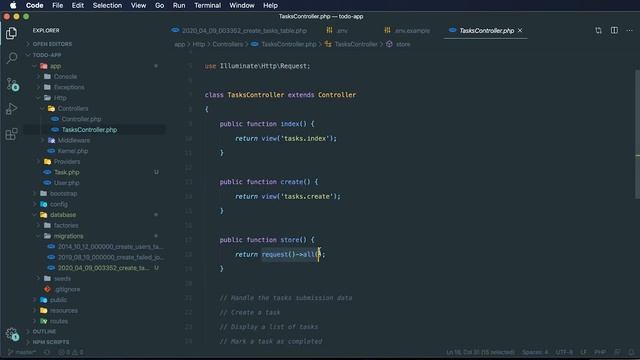Click the feedback icon in status bar
Image resolution: width=640 pixels, height=360 pixels.
pos(617,352)
